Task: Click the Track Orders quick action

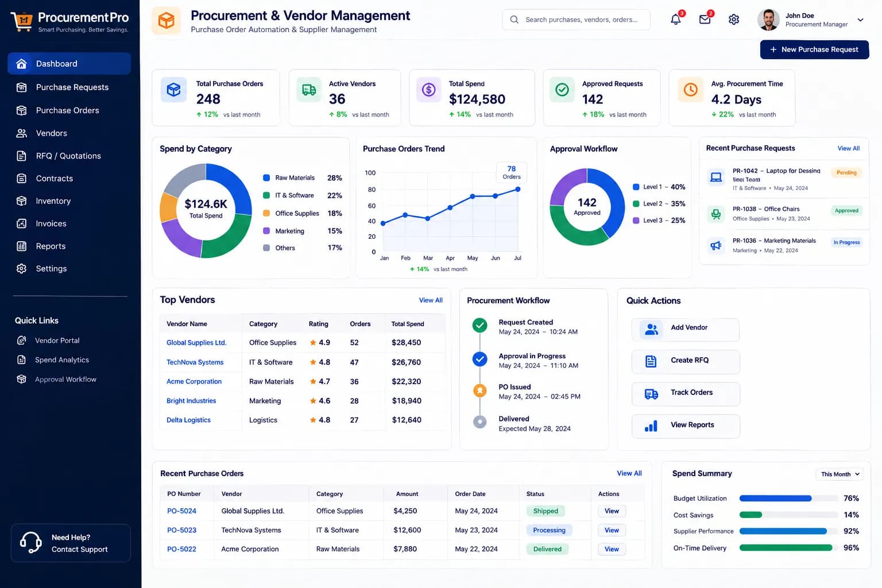Action: pos(685,394)
